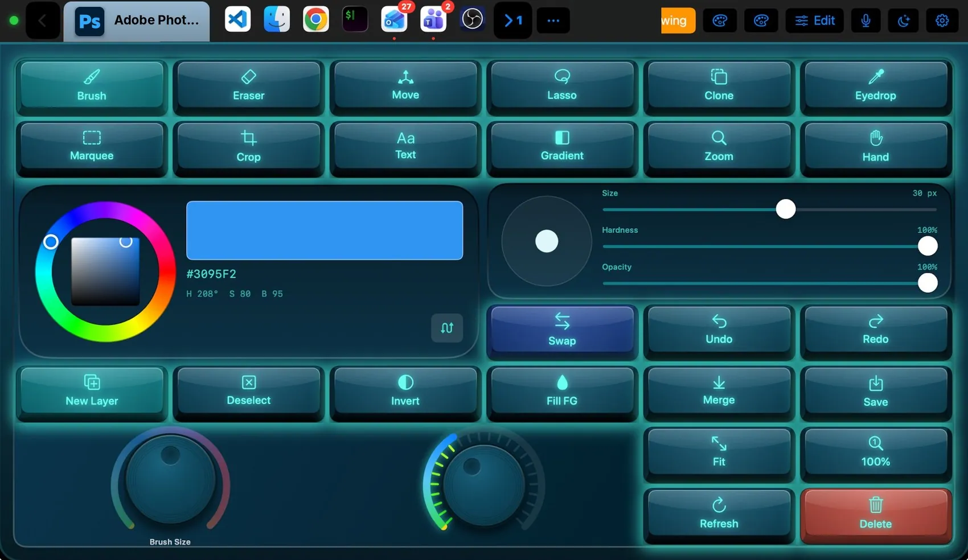Set zoom to 100%
The image size is (968, 560).
[876, 452]
